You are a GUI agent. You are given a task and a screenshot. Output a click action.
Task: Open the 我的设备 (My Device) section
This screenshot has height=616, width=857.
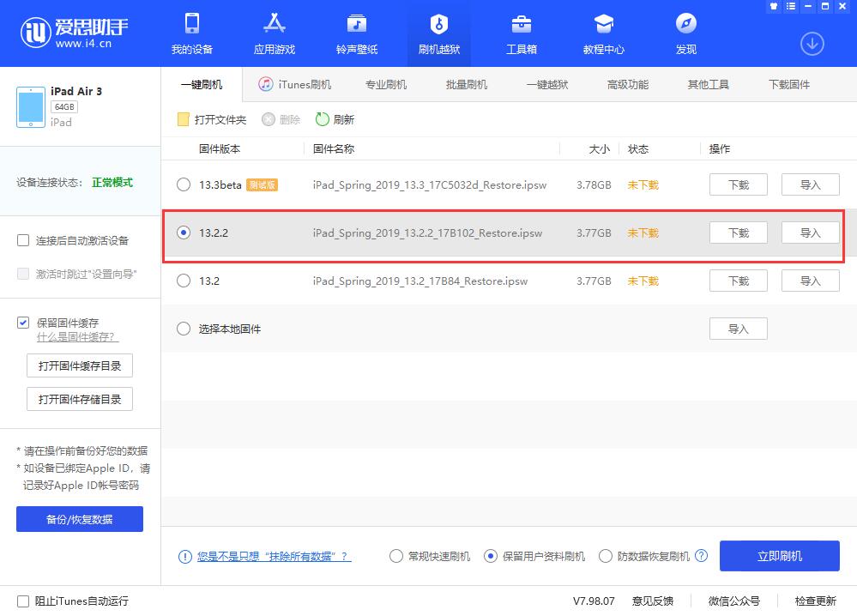click(192, 34)
